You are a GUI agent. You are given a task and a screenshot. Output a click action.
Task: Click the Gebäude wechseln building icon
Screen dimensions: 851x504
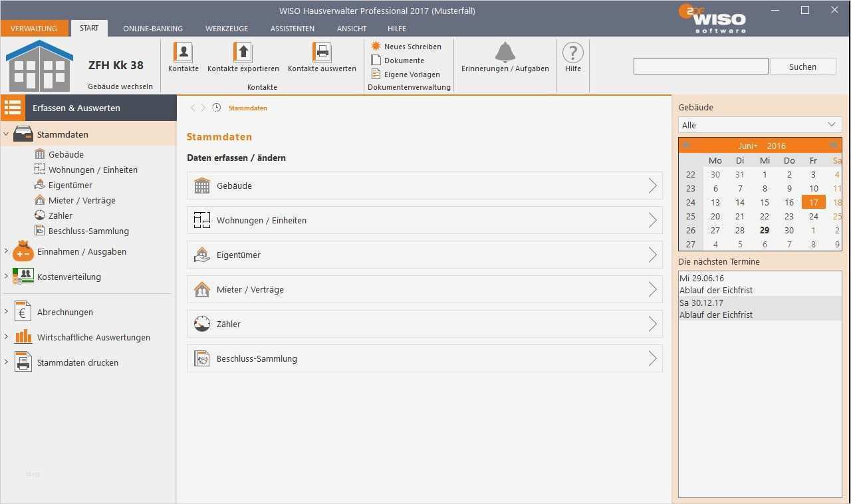pos(40,63)
